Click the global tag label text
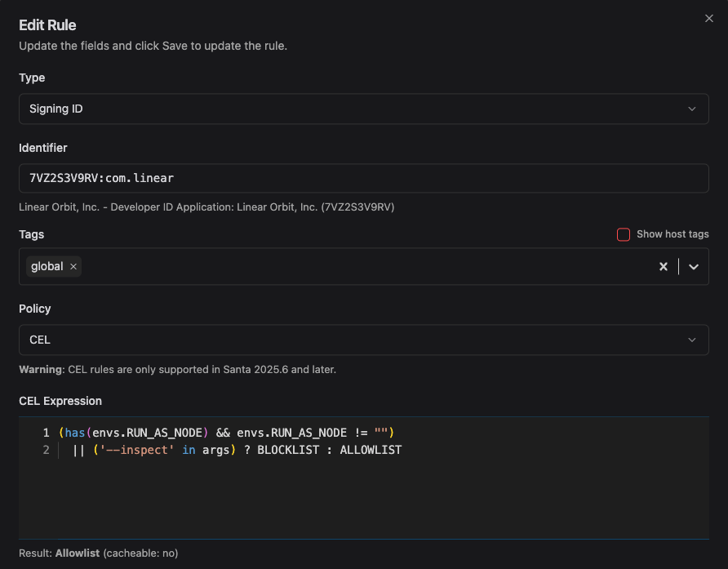This screenshot has height=569, width=728. (47, 266)
